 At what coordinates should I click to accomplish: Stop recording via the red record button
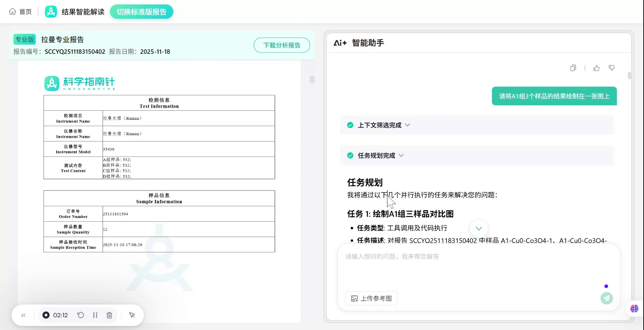click(x=46, y=315)
